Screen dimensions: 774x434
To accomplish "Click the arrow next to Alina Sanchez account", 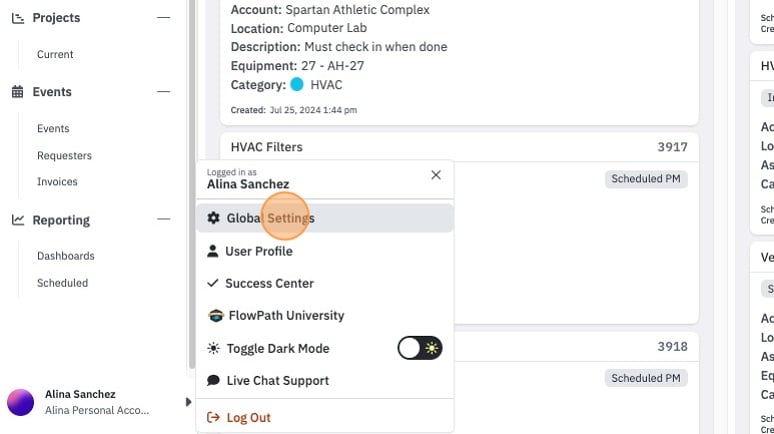I will coord(188,402).
